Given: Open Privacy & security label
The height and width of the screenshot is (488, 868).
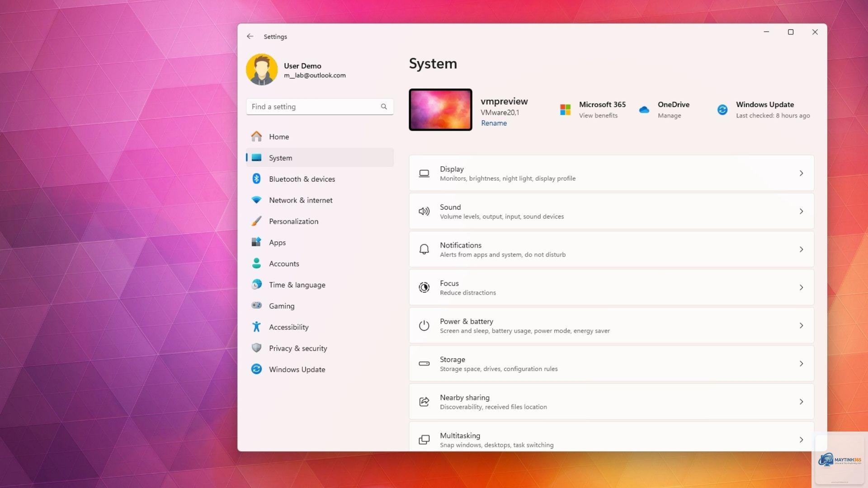Looking at the screenshot, I should (x=298, y=348).
